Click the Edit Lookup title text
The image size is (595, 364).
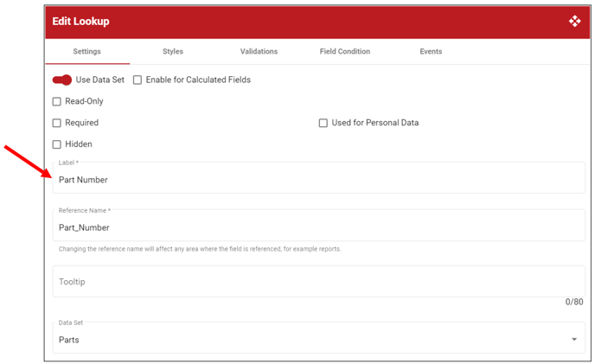80,22
